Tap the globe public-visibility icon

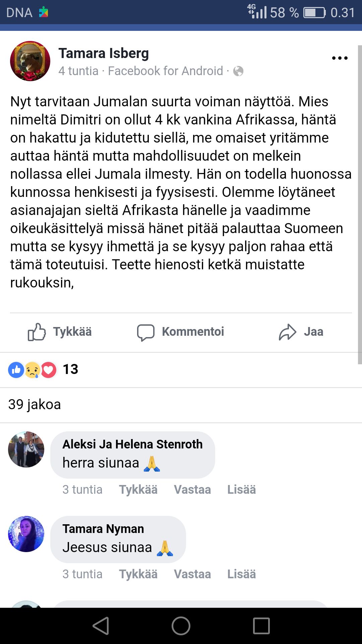tap(238, 71)
